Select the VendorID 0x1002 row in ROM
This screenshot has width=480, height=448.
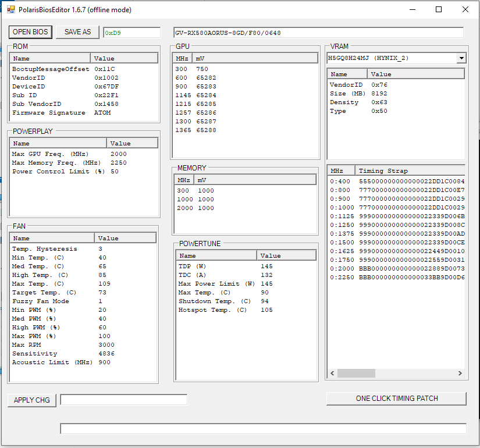84,78
